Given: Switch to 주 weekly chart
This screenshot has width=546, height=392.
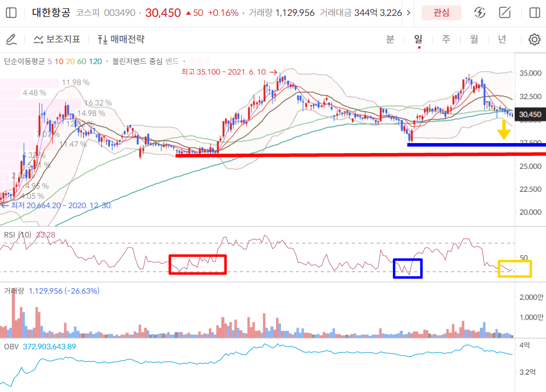Looking at the screenshot, I should click(447, 39).
